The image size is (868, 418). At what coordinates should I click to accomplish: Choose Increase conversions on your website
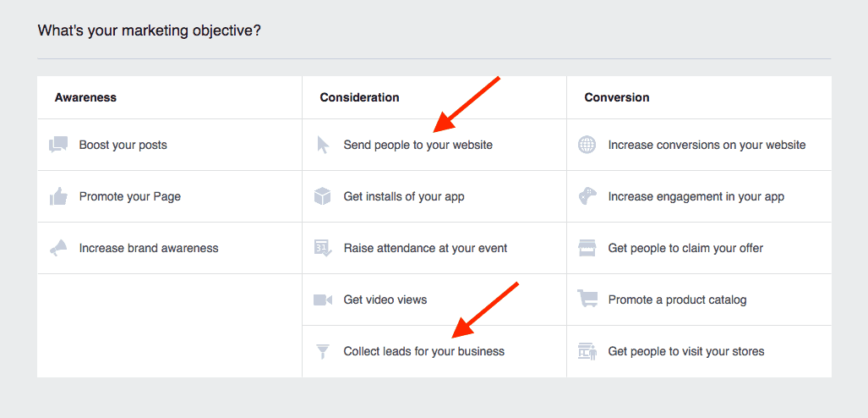[x=707, y=145]
